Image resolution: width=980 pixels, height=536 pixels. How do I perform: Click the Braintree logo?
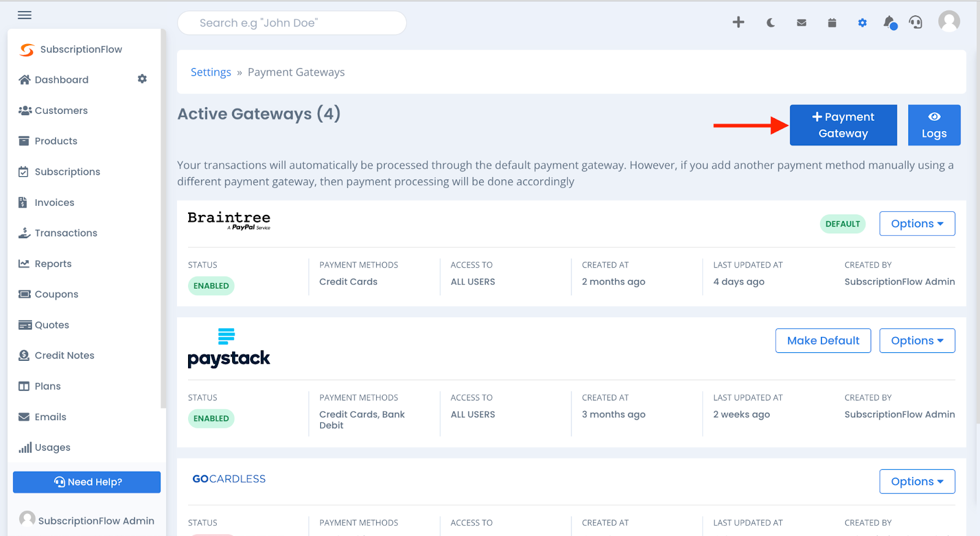tap(229, 221)
